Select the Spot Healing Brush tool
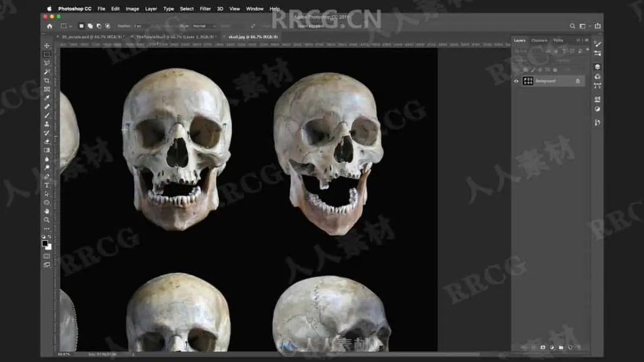 click(x=47, y=107)
